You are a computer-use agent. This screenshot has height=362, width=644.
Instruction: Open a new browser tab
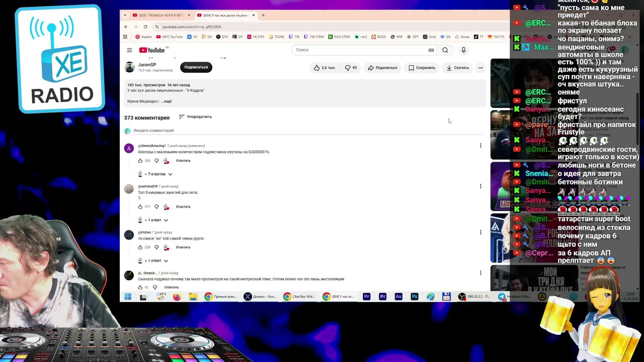(263, 15)
